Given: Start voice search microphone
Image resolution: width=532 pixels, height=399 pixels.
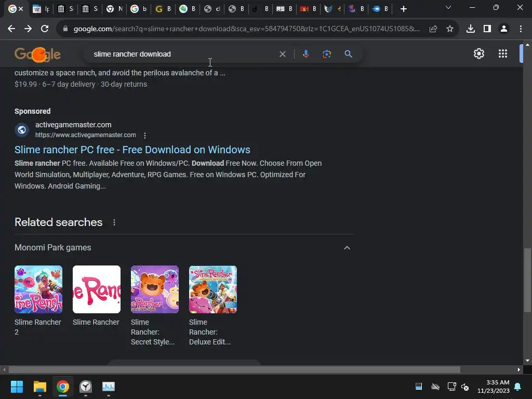Looking at the screenshot, I should (x=305, y=54).
